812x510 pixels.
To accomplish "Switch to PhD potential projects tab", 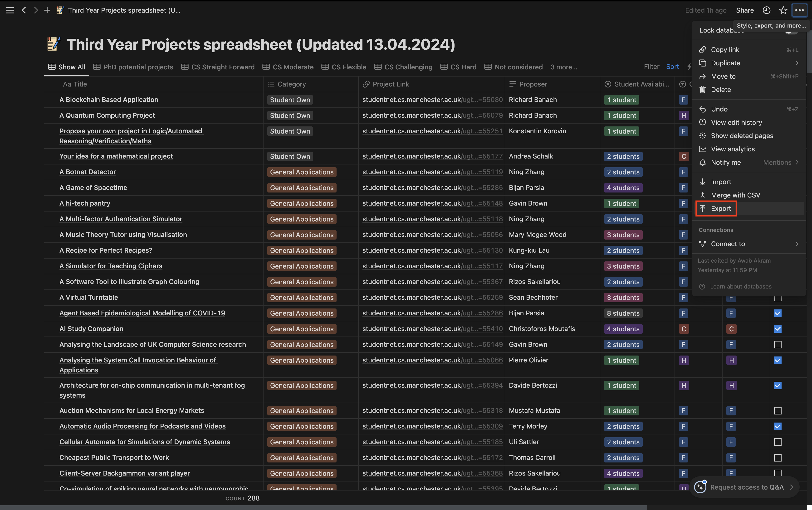I will (133, 67).
